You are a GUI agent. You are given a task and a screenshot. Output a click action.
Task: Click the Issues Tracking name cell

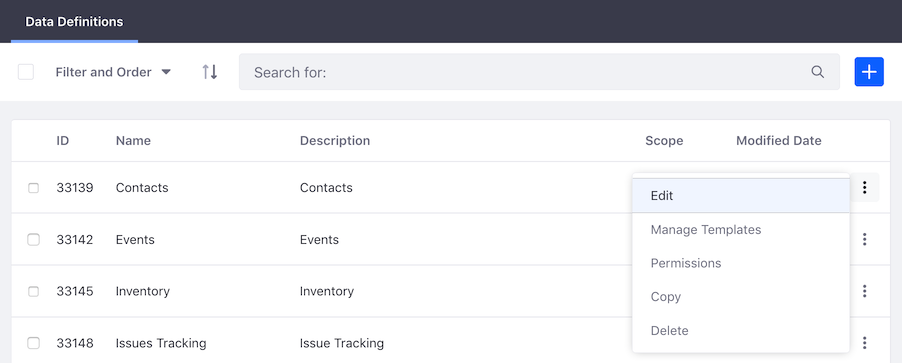pyautogui.click(x=161, y=343)
